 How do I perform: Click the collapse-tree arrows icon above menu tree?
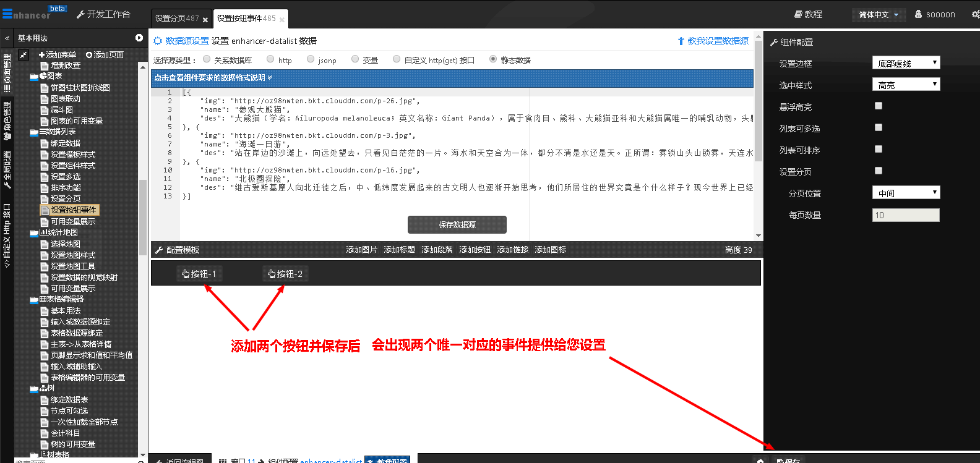[x=24, y=55]
